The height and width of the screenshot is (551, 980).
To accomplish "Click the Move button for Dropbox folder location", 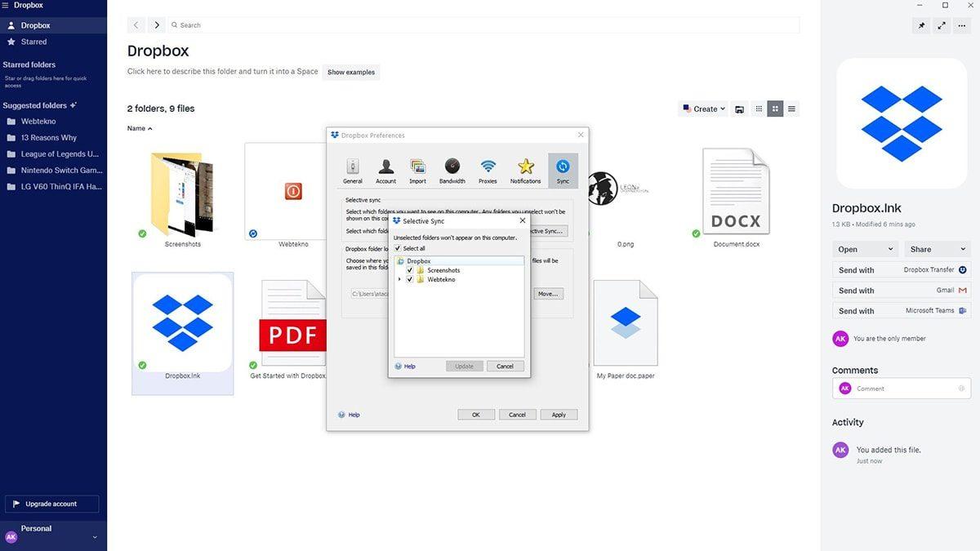I will coord(547,293).
